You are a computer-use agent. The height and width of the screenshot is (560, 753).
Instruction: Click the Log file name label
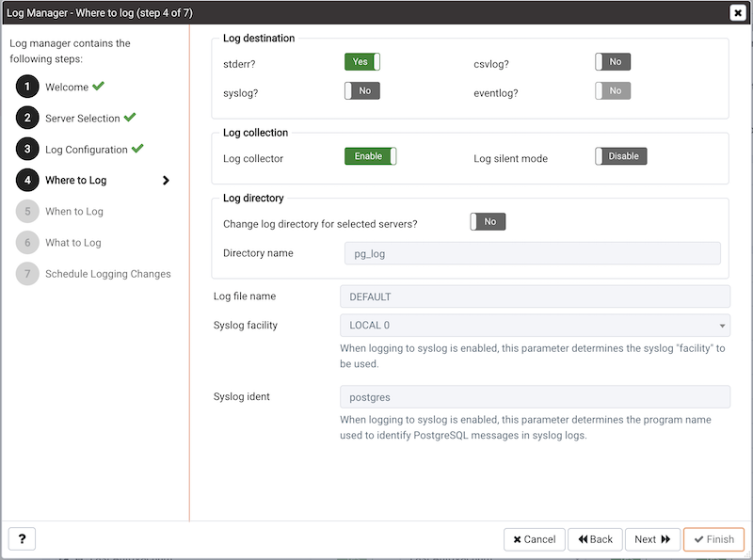point(245,296)
